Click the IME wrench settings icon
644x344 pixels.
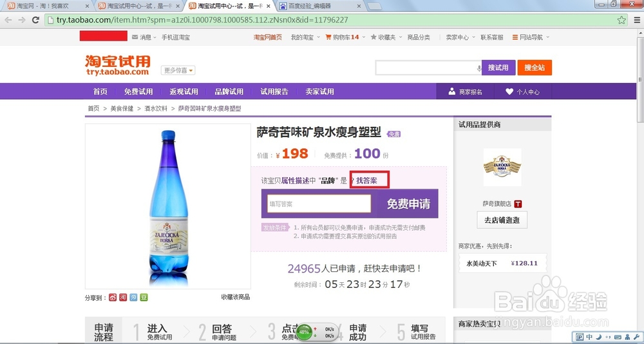tap(636, 337)
